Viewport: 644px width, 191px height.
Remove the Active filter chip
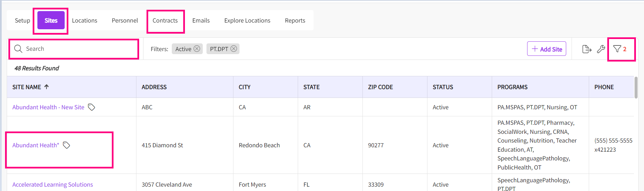click(197, 49)
